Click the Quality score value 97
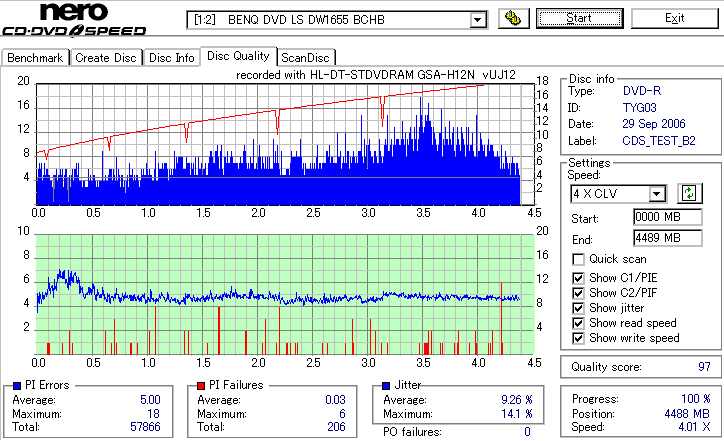This screenshot has height=441, width=724. tap(704, 367)
